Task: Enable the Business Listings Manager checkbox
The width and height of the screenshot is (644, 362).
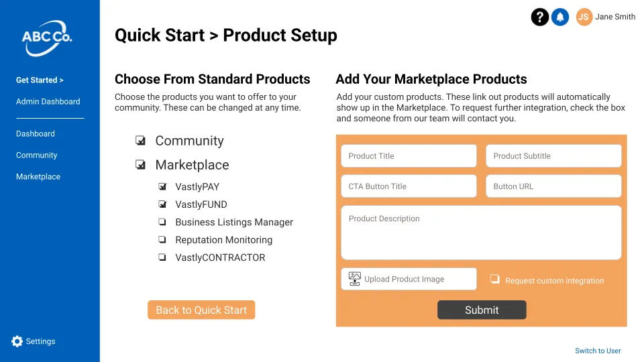Action: point(162,222)
